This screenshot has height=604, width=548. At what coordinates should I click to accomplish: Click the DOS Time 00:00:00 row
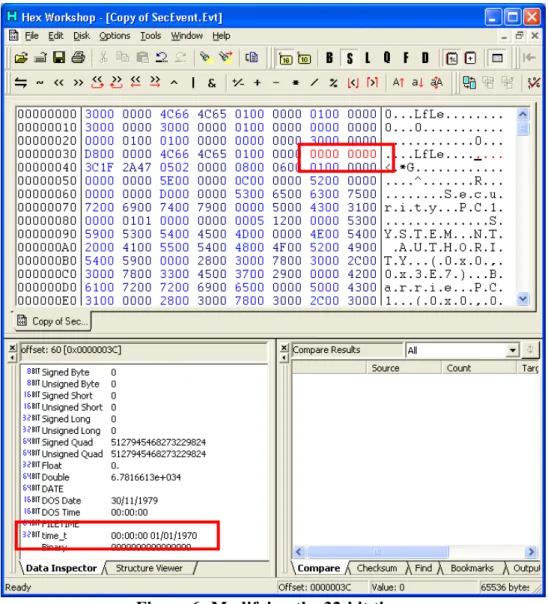(x=86, y=512)
